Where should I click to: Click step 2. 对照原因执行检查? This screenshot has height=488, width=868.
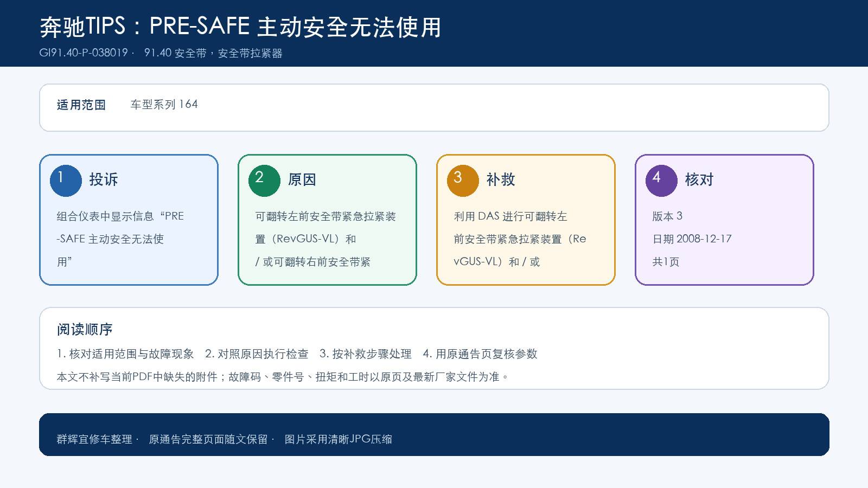[x=257, y=354]
